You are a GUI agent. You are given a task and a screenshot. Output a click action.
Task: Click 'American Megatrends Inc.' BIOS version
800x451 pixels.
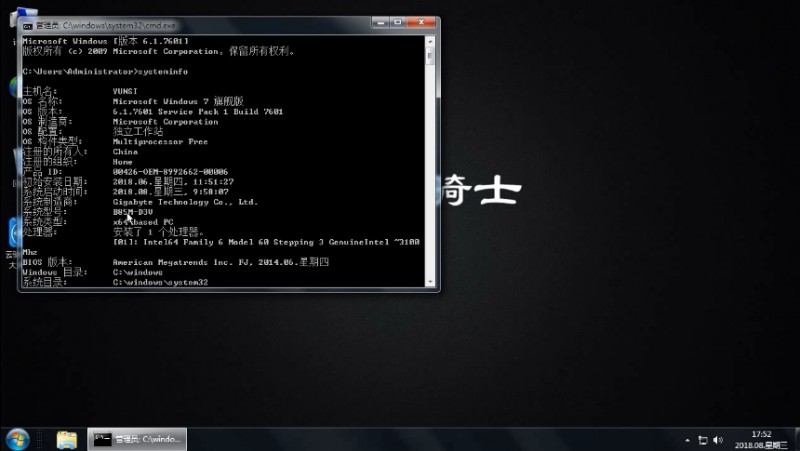pyautogui.click(x=170, y=262)
